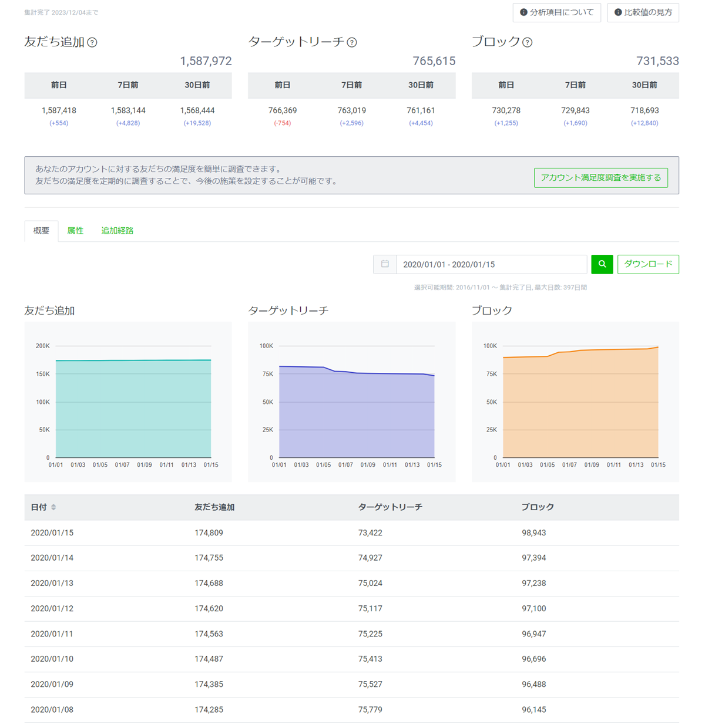Click help icon beside top ターゲットリーチ heading
This screenshot has height=728, width=705.
[352, 42]
